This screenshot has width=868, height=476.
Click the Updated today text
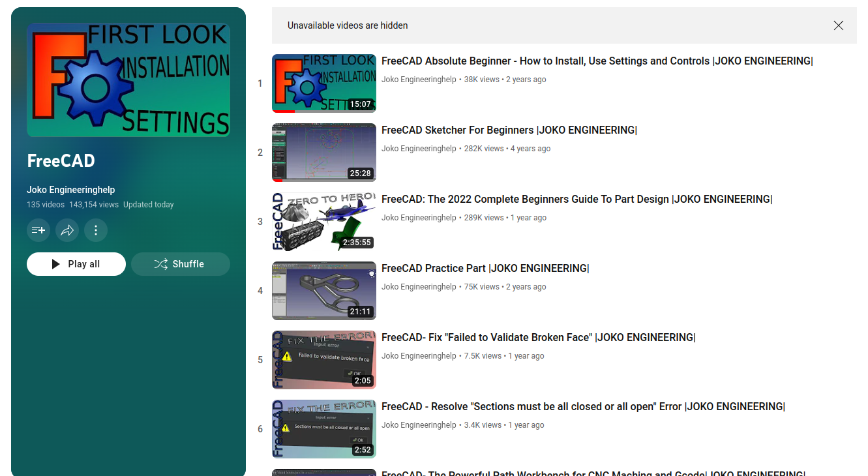149,205
